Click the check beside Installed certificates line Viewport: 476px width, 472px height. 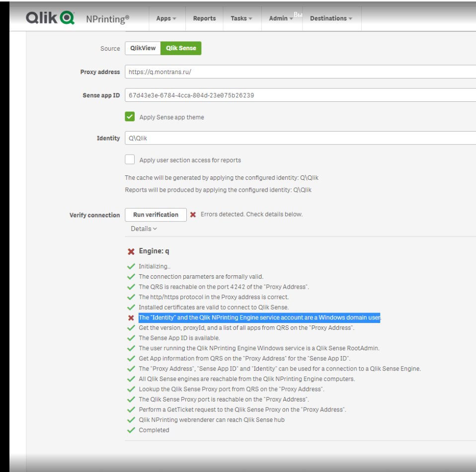tap(131, 307)
